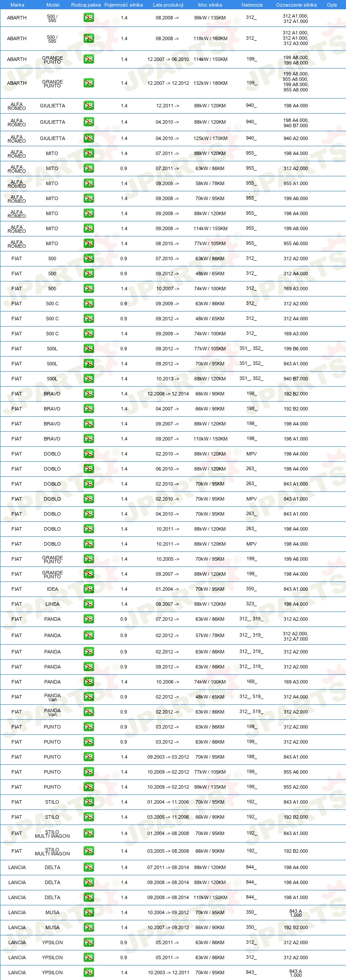Image resolution: width=346 pixels, height=980 pixels.
Task: Select fuel icon in Stilo 01.2004 -> 11.2006 row
Action: (x=88, y=802)
